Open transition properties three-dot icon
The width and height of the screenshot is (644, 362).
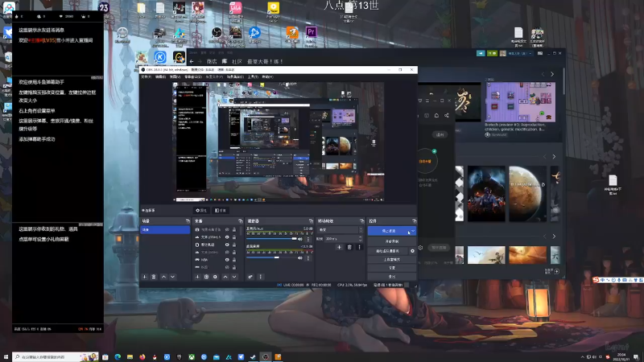(x=359, y=248)
